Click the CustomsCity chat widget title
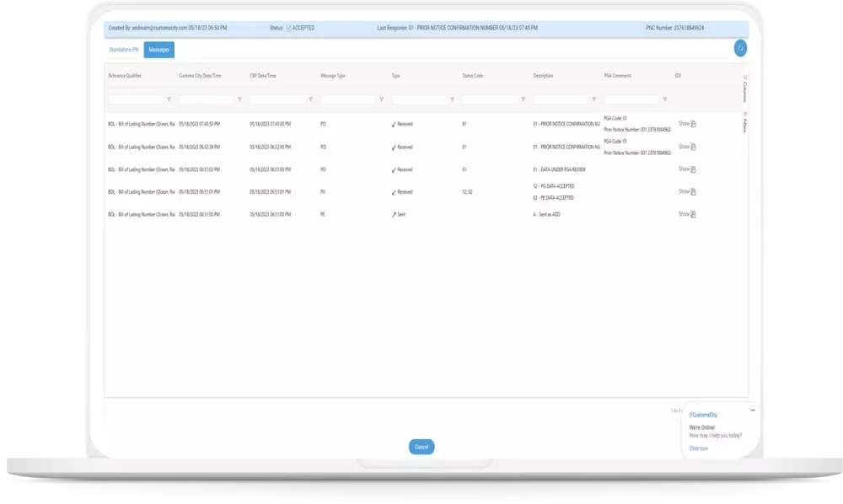 (704, 415)
